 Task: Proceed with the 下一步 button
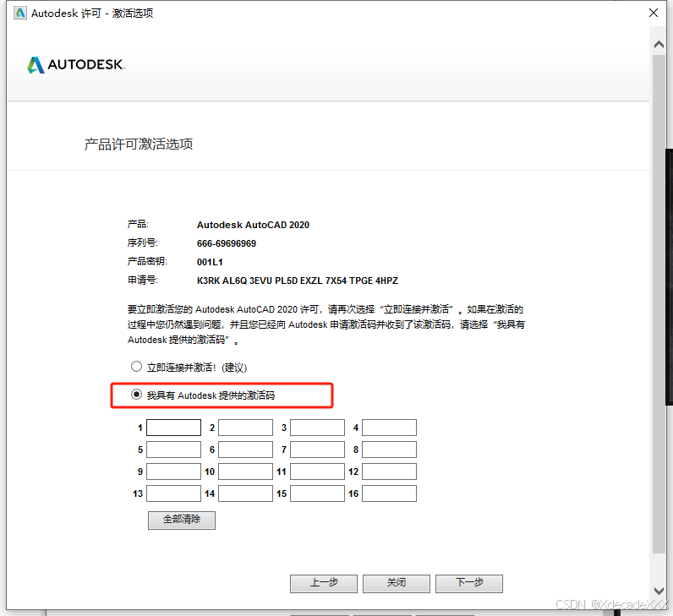469,583
